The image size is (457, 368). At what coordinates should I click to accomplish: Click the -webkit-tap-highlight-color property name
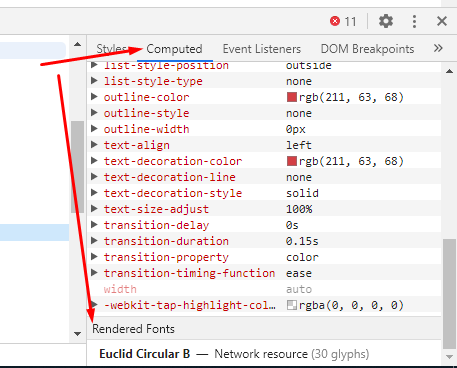[189, 305]
